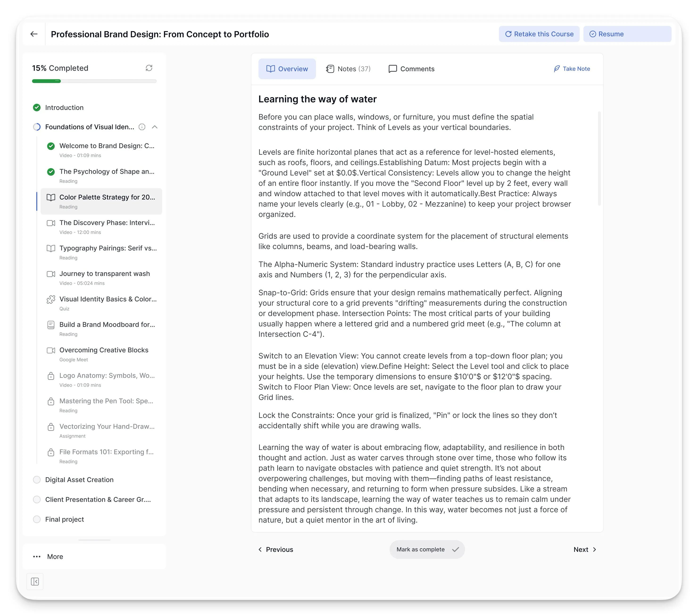Viewport: 698px width, 616px height.
Task: Click the info icon beside Foundations module
Action: 142,127
